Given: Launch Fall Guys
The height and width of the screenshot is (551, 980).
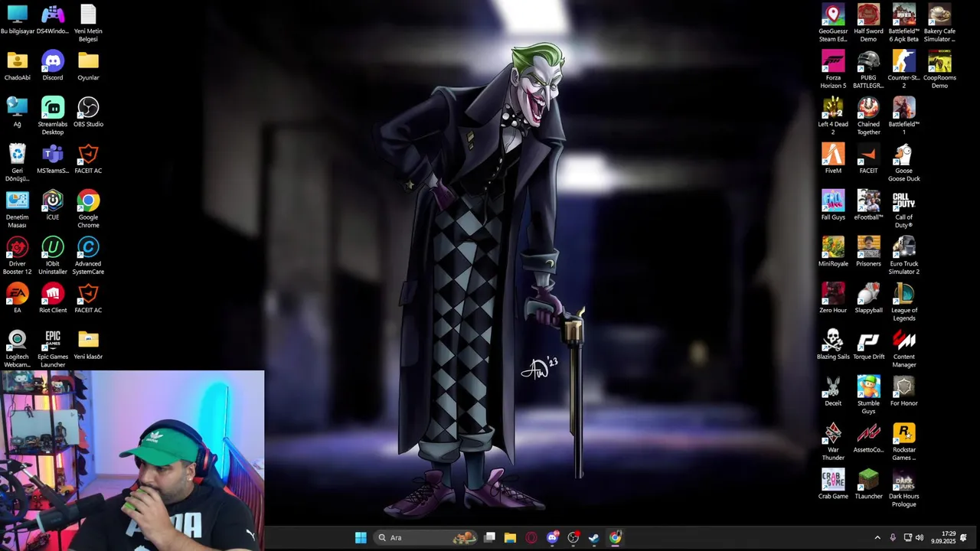Looking at the screenshot, I should click(833, 206).
